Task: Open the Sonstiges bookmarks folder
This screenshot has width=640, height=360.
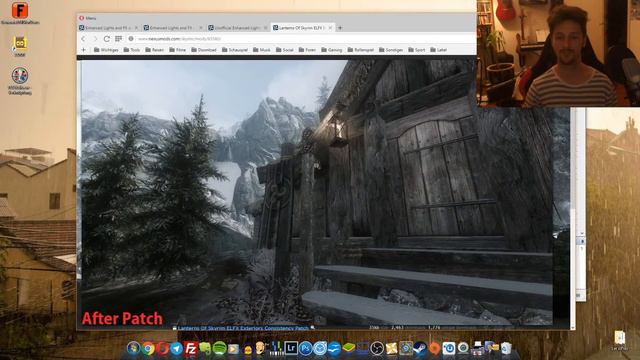Action: [391, 50]
